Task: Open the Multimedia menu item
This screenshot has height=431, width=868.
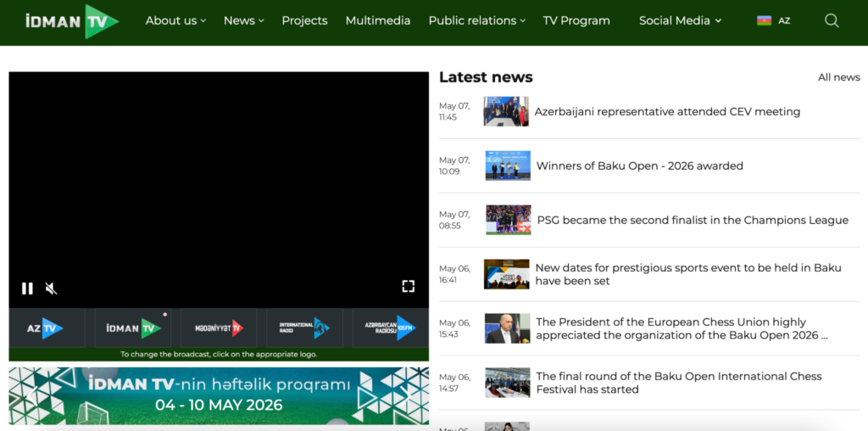Action: point(377,21)
